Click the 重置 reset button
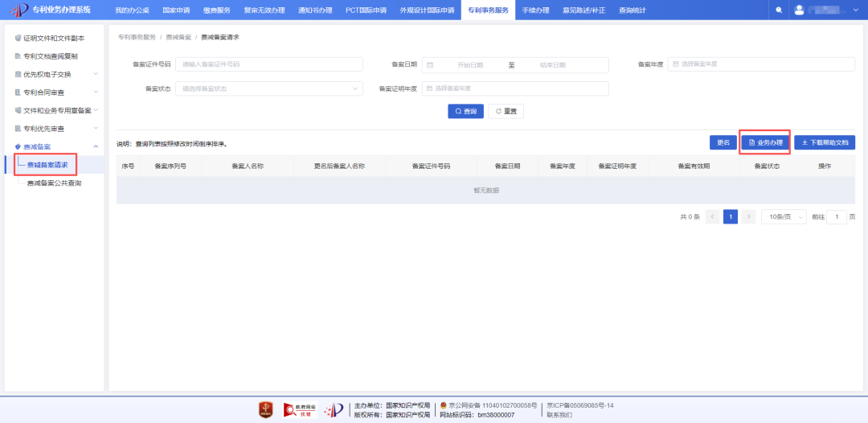The width and height of the screenshot is (868, 423). [506, 111]
